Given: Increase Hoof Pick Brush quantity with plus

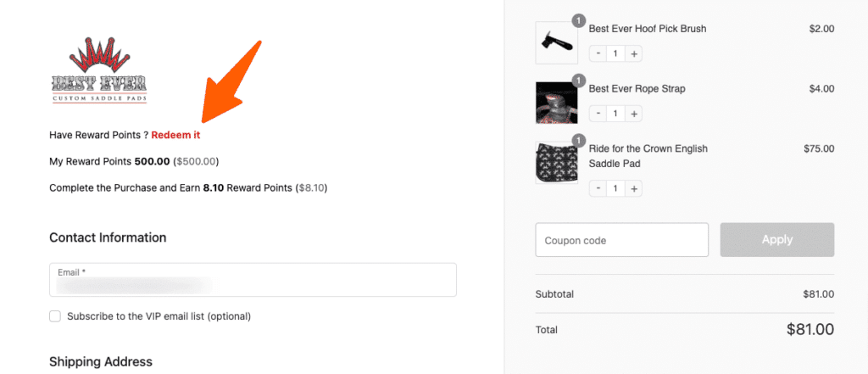Looking at the screenshot, I should [634, 53].
